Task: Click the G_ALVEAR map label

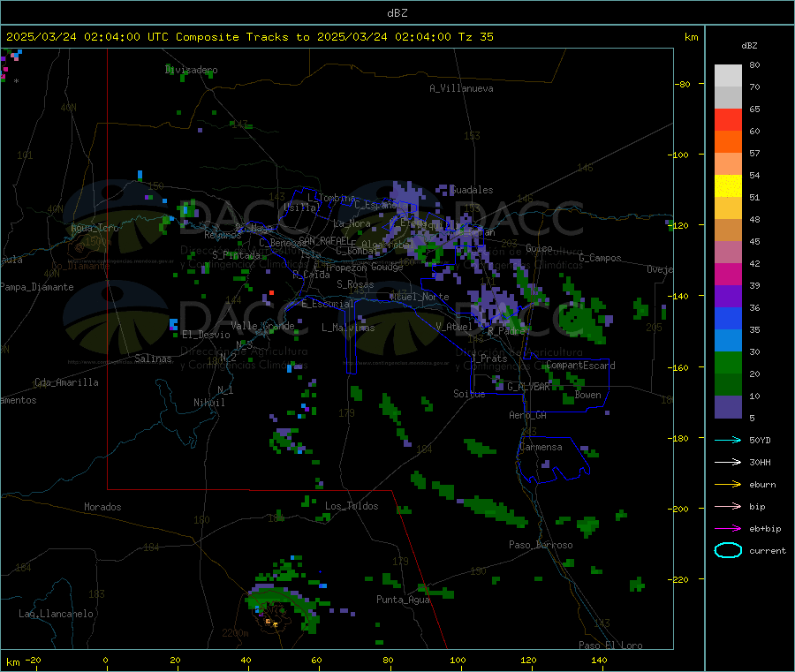Action: 528,387
